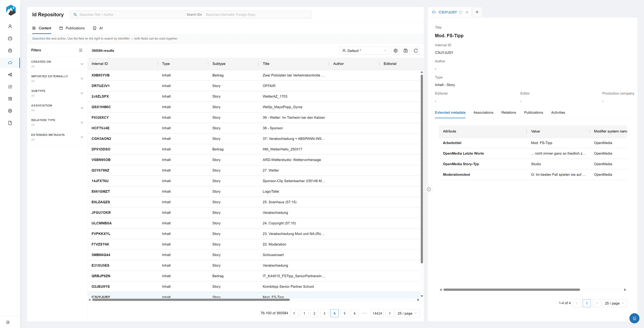Screen dimensions: 644x328
Task: Open the floating help button
Action: point(634,318)
